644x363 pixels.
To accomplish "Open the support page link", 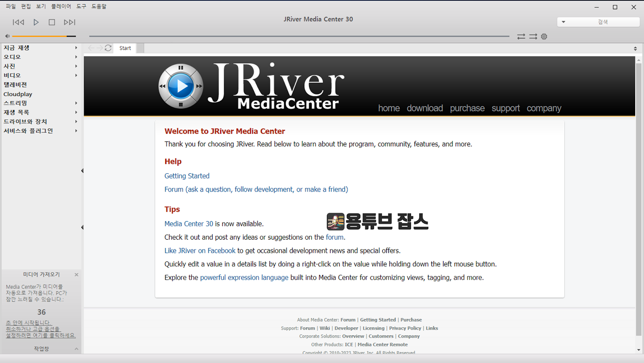I will [x=506, y=108].
